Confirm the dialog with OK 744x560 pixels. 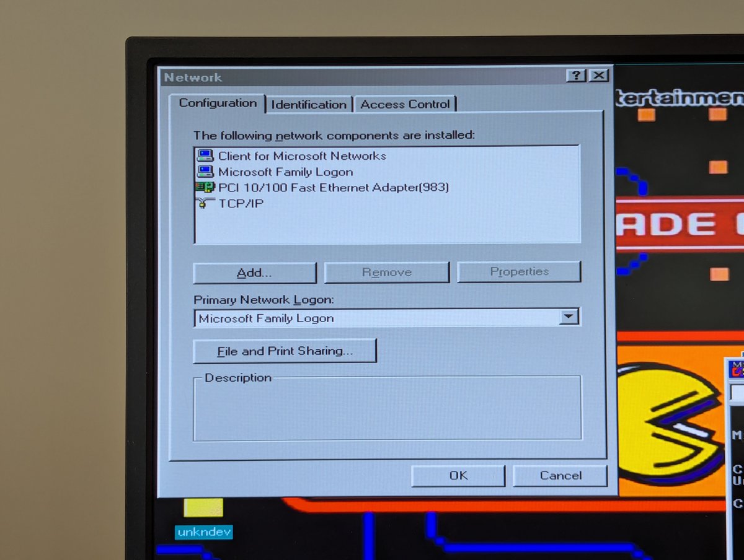pos(458,476)
